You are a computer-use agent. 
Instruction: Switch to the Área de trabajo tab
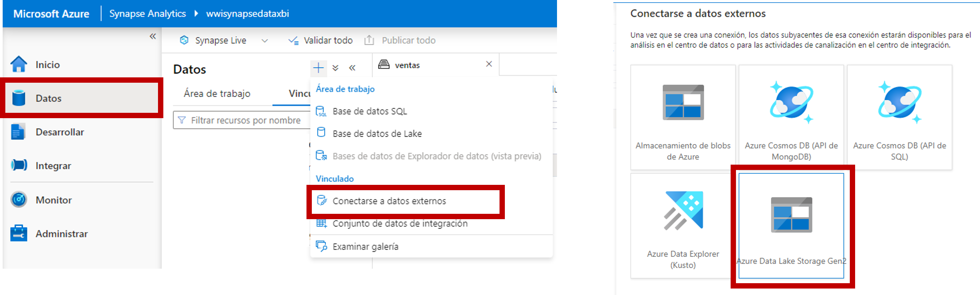[217, 93]
